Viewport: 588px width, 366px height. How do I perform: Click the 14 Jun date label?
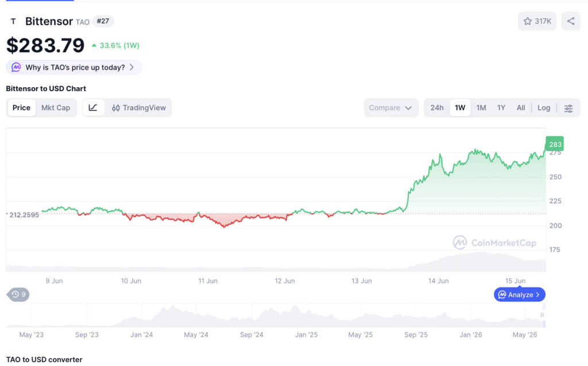(438, 281)
